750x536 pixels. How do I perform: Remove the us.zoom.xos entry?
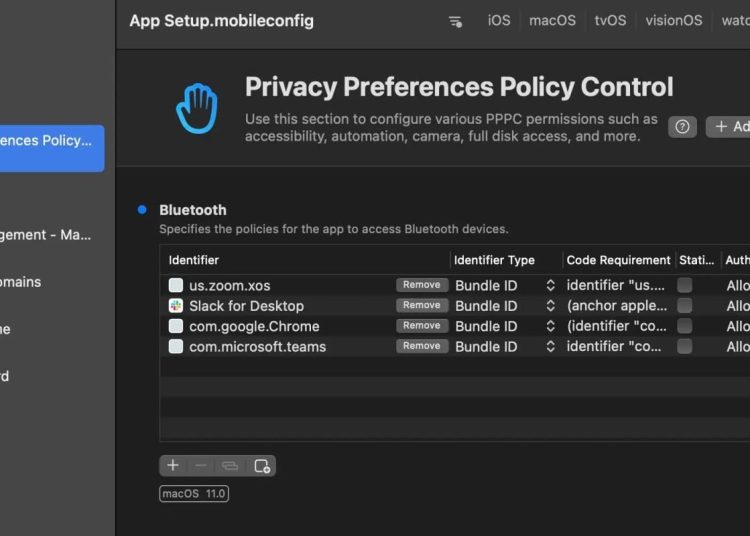[422, 285]
